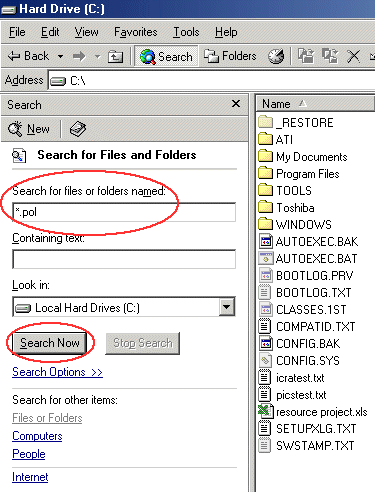Click the Copy To toolbar icon
Viewport: 375px width, 492px height.
pyautogui.click(x=330, y=56)
